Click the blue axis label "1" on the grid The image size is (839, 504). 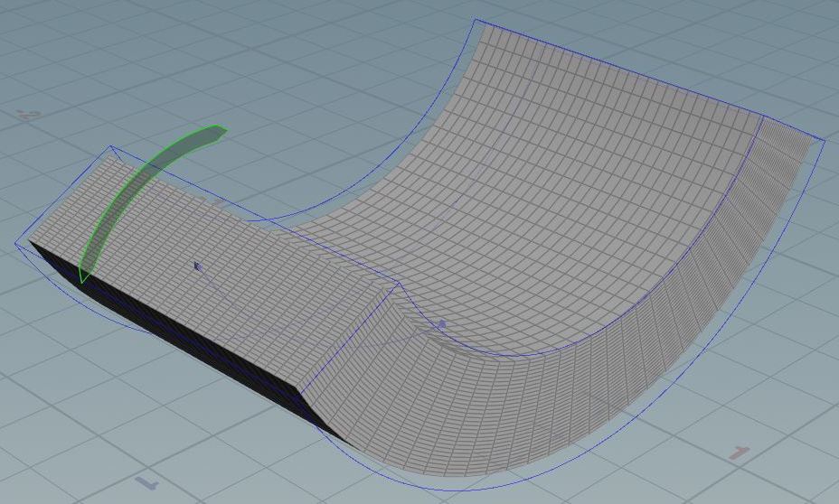pos(147,483)
